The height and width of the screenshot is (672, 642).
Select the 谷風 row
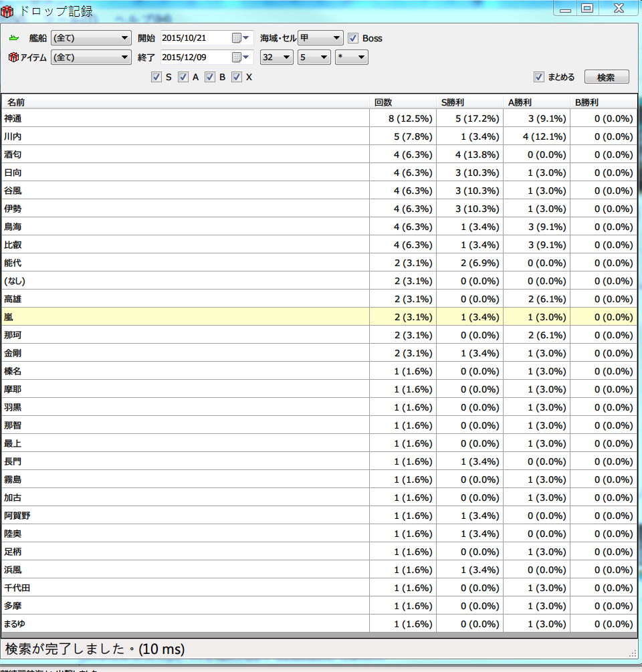coord(319,191)
